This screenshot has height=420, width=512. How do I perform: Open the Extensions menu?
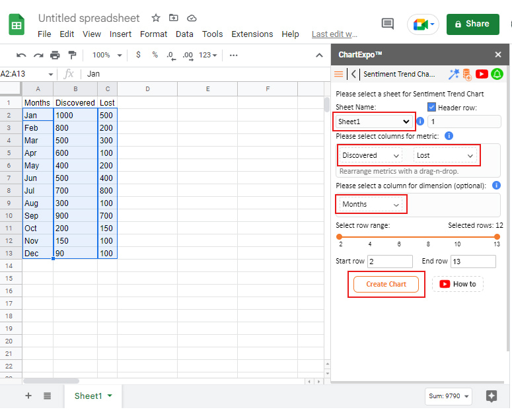(252, 34)
